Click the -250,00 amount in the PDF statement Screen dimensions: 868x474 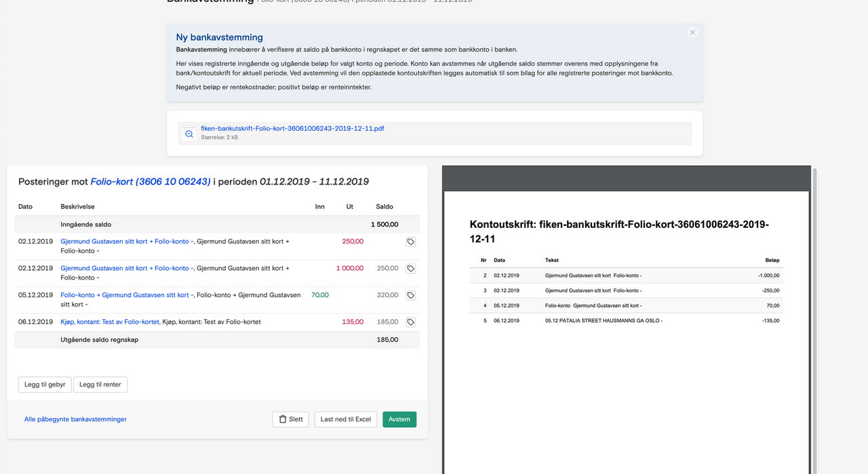tap(771, 291)
